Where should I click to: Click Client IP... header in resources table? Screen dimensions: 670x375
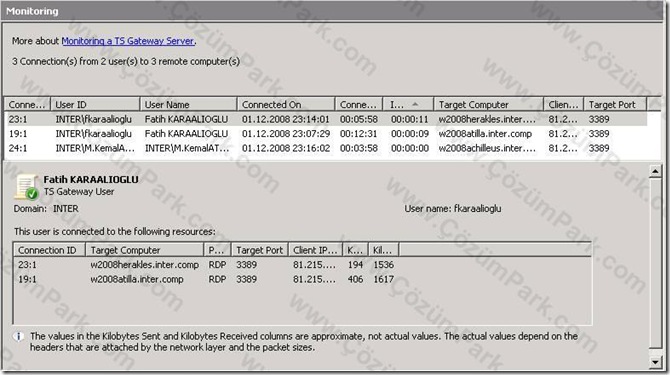point(315,250)
